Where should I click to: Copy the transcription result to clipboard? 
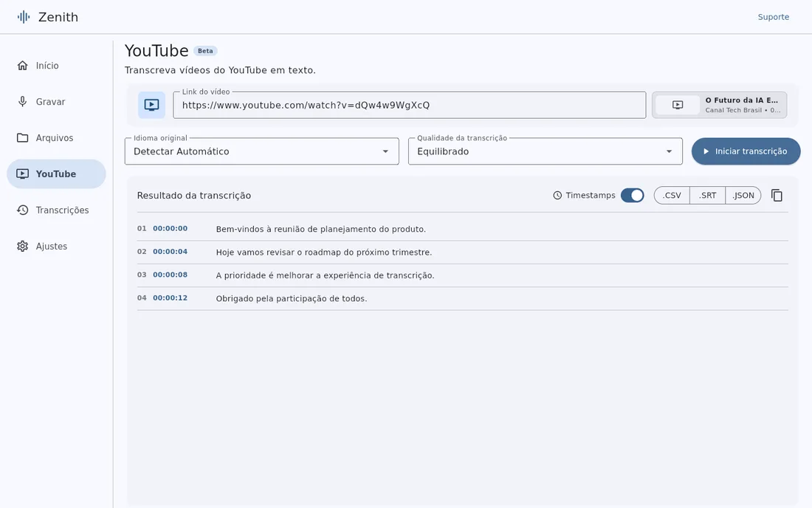[x=777, y=195]
